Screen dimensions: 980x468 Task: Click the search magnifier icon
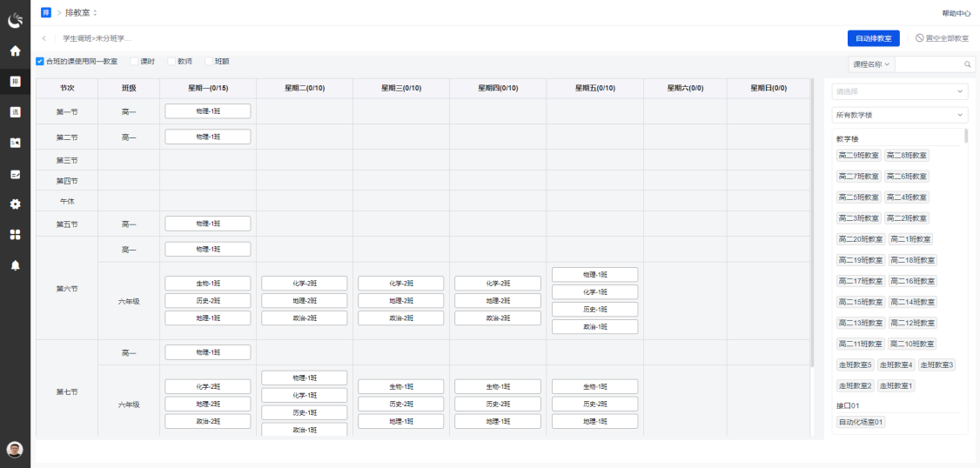click(967, 64)
